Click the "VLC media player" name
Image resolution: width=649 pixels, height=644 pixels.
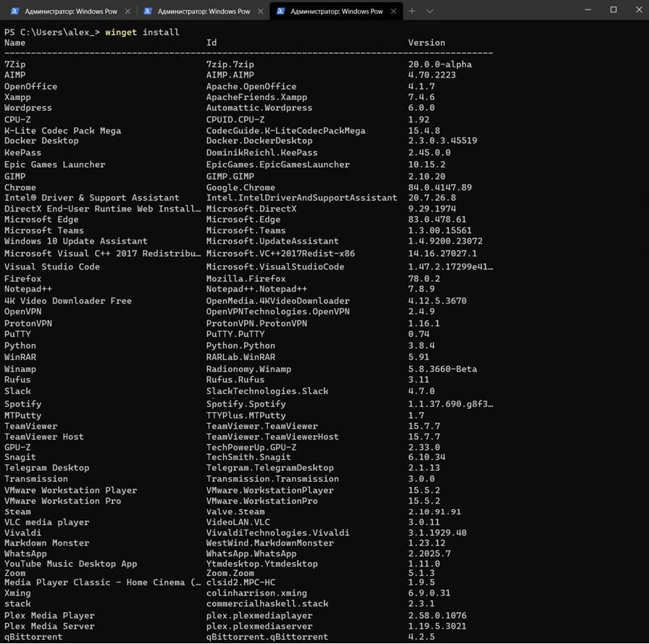click(46, 522)
